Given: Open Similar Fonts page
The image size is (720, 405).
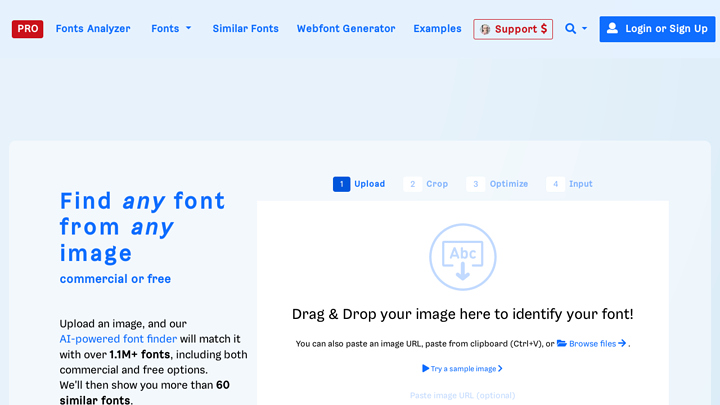Looking at the screenshot, I should (x=245, y=29).
